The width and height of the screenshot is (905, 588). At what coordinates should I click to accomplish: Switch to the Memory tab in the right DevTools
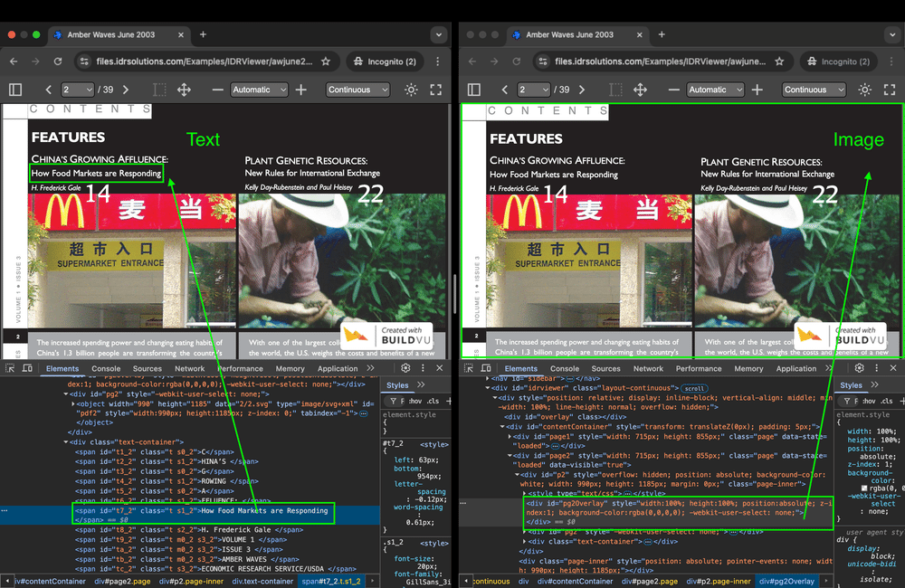pos(748,368)
